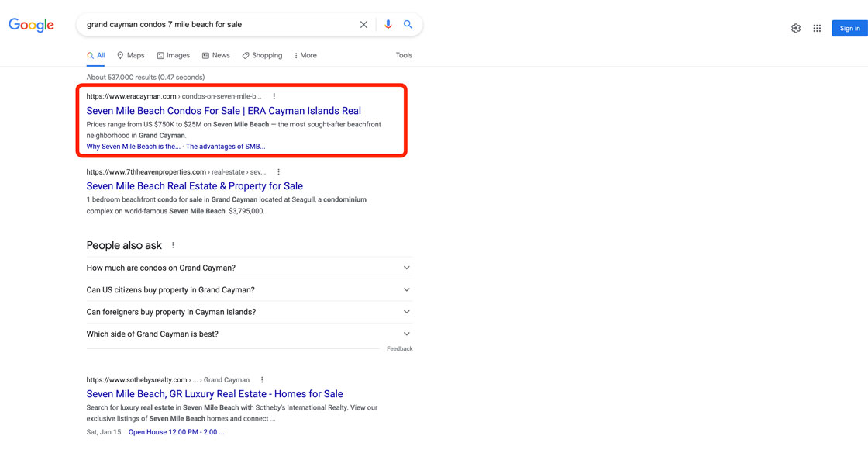Image resolution: width=868 pixels, height=450 pixels.
Task: Open sitelink 'The advantages of SMB...'
Action: [226, 147]
